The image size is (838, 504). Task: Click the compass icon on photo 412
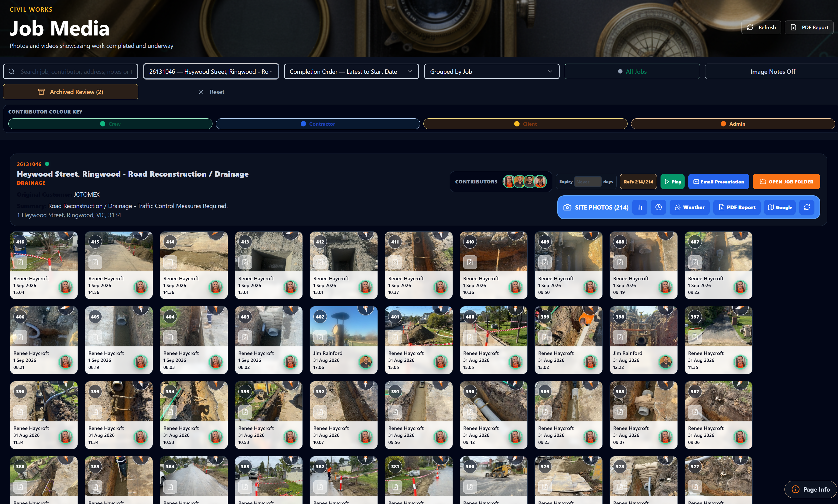click(366, 234)
